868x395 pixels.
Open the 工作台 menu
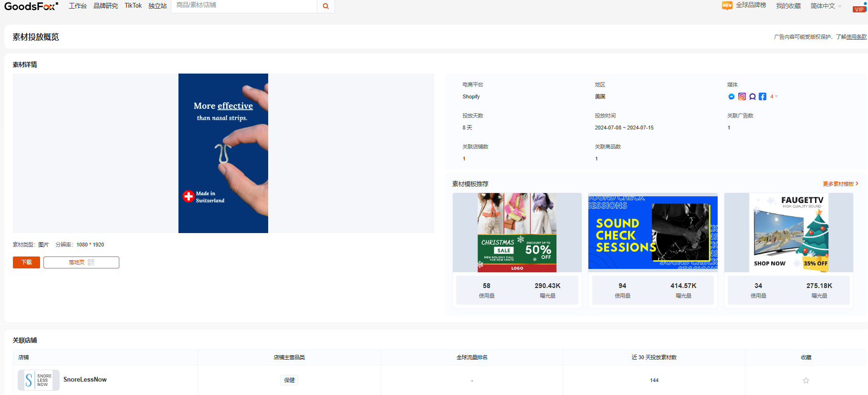click(x=78, y=6)
